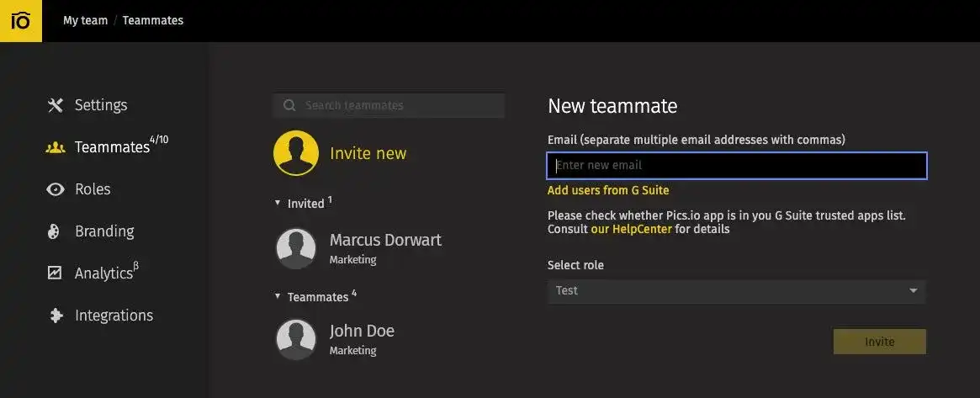This screenshot has height=398, width=980.
Task: Click the Invite button
Action: (879, 342)
